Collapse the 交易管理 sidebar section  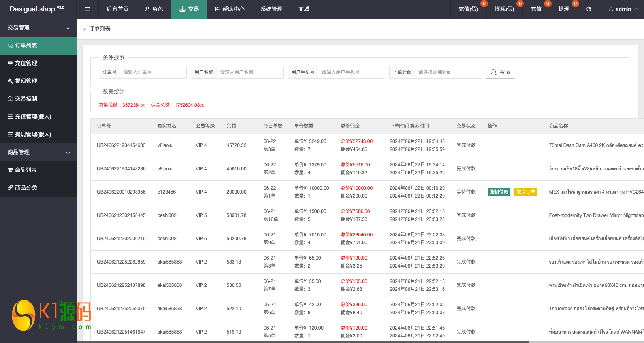click(x=38, y=28)
